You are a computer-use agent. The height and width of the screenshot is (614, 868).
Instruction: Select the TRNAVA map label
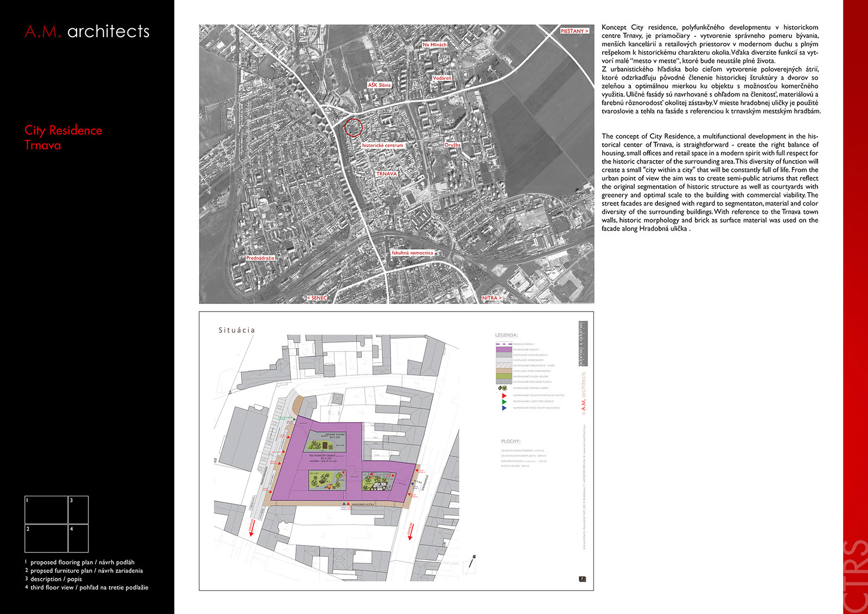coord(386,174)
